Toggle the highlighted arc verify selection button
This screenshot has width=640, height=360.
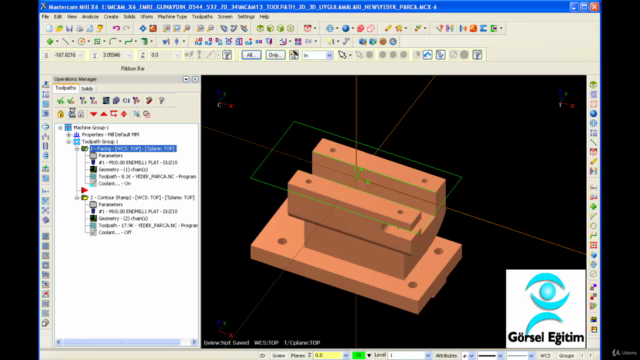427,55
